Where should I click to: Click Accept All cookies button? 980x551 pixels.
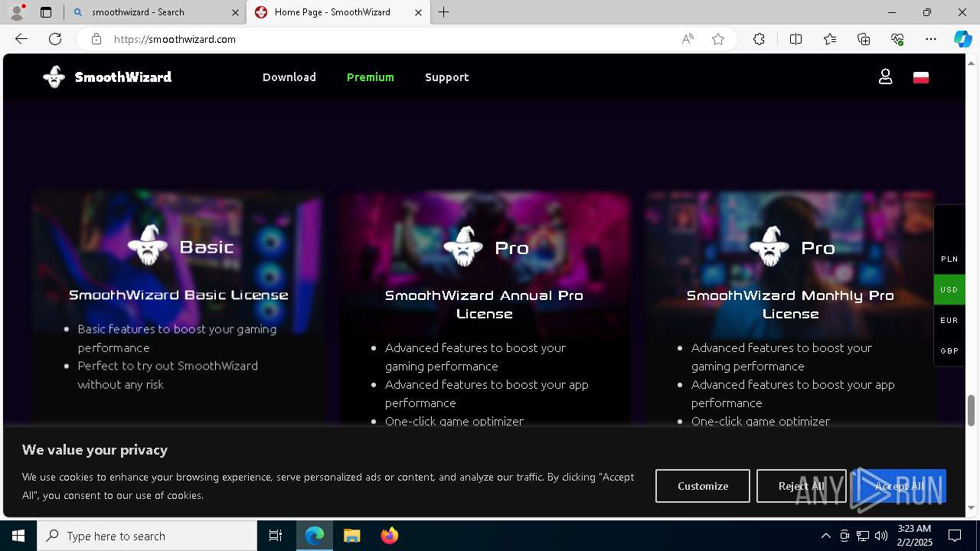point(900,486)
